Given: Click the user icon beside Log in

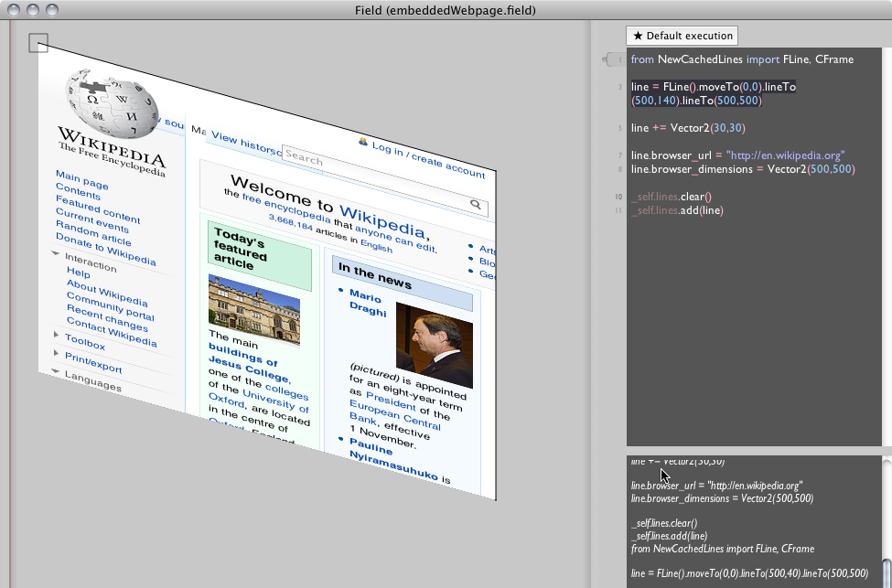Looking at the screenshot, I should tap(363, 142).
